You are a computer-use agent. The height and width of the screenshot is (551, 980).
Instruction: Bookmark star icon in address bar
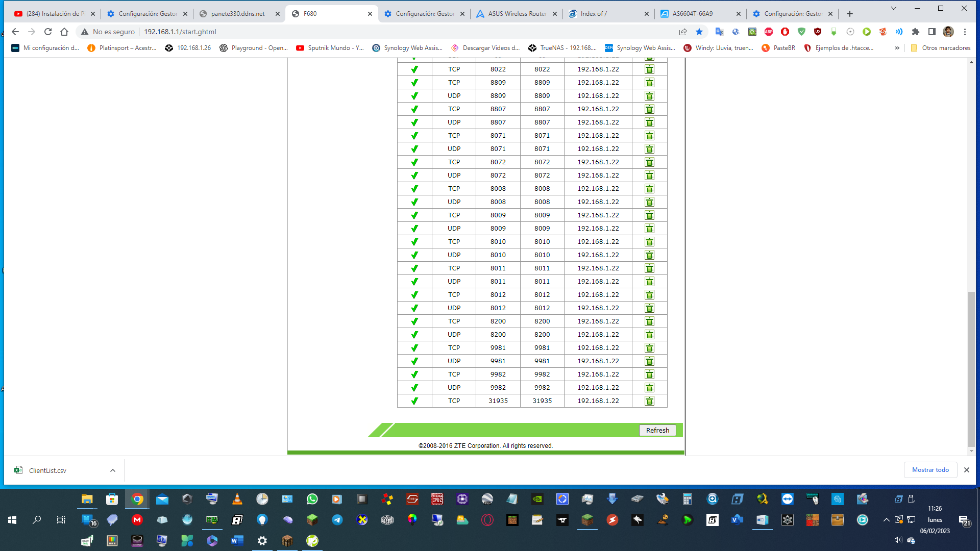[699, 32]
